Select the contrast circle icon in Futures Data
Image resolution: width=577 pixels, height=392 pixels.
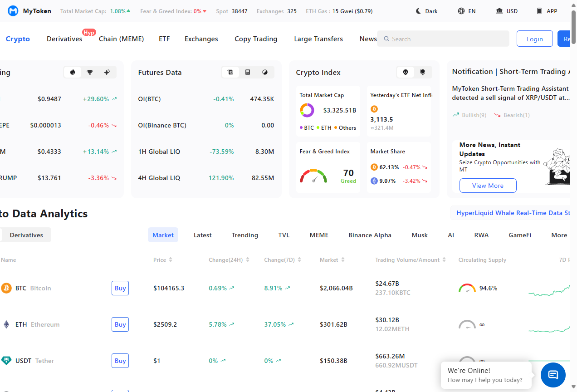264,72
